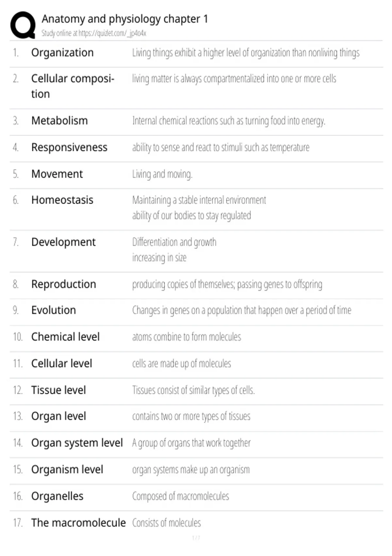The image size is (392, 556).
Task: Select the Chemical level term
Action: point(65,337)
